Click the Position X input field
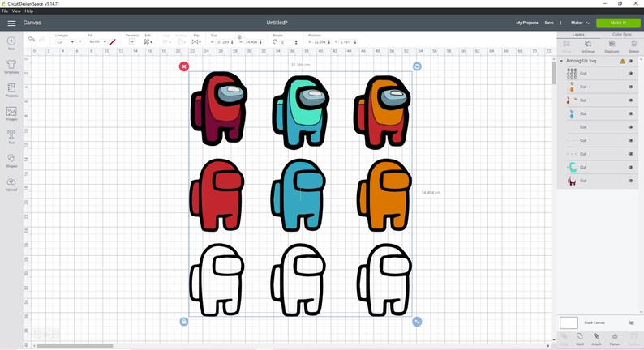Screen dimensions: 644x350 coord(320,42)
